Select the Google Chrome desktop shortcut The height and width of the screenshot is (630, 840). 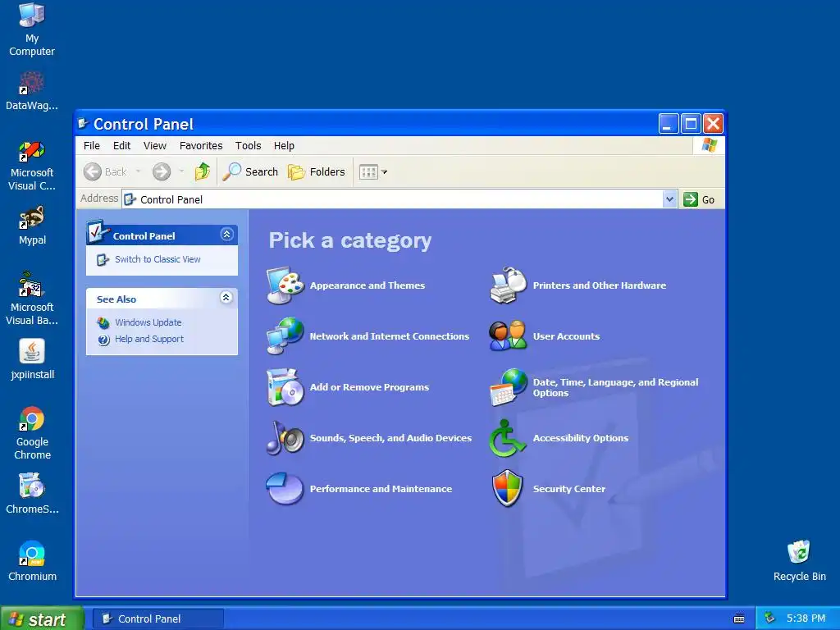[32, 433]
